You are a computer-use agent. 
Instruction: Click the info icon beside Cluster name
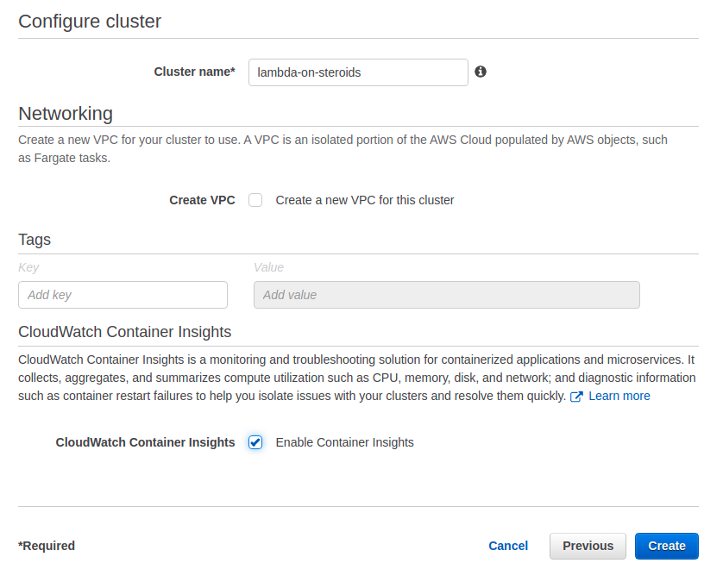tap(481, 72)
